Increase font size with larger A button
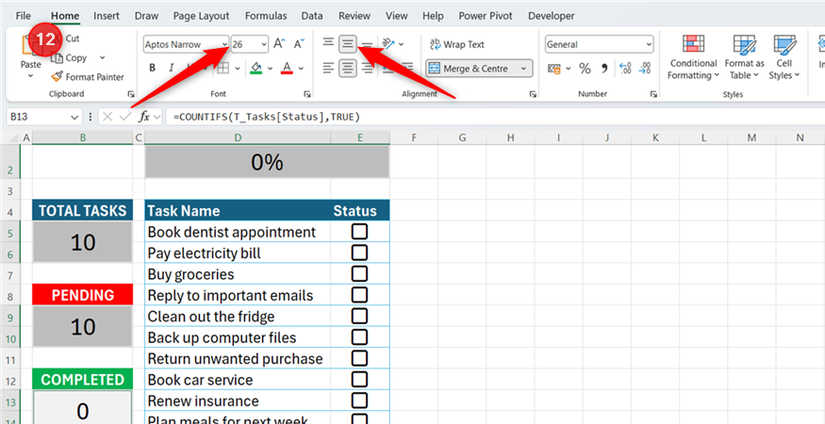 (x=279, y=45)
